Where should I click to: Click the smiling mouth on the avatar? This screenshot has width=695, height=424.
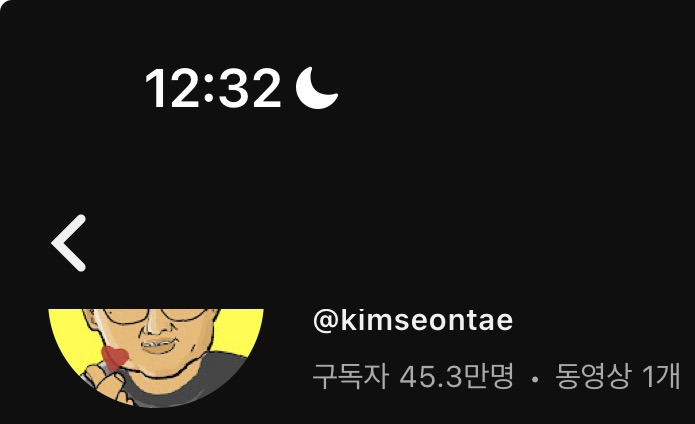(160, 346)
